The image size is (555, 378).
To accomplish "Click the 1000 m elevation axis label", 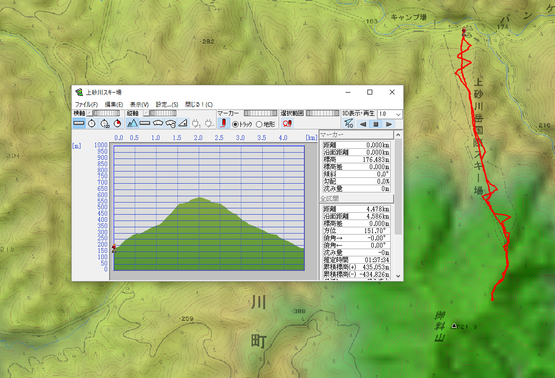I will [101, 145].
